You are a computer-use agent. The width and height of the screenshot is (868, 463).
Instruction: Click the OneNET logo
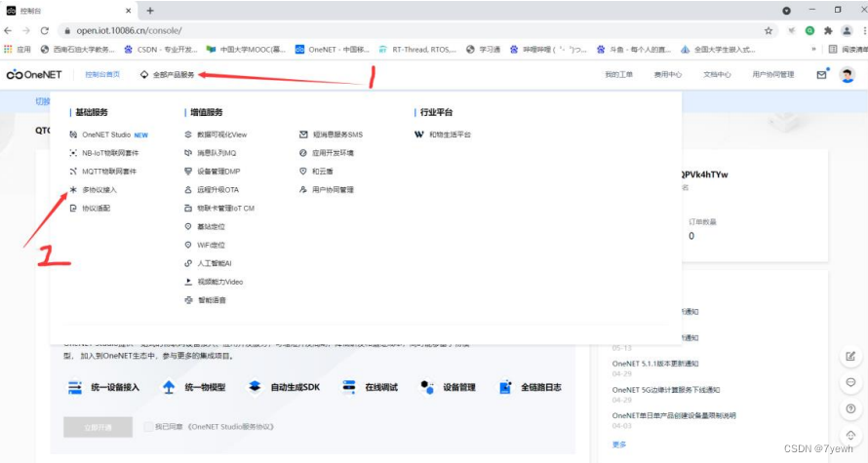pyautogui.click(x=34, y=75)
